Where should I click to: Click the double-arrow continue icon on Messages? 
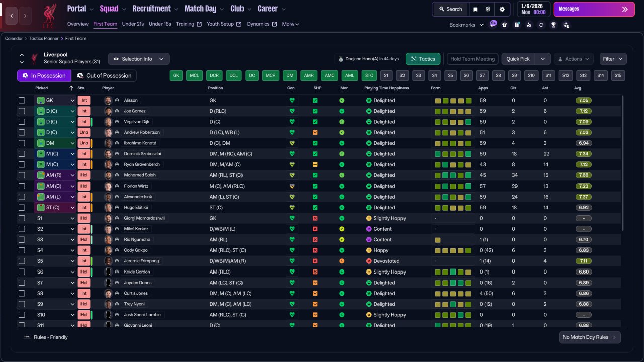click(x=625, y=9)
